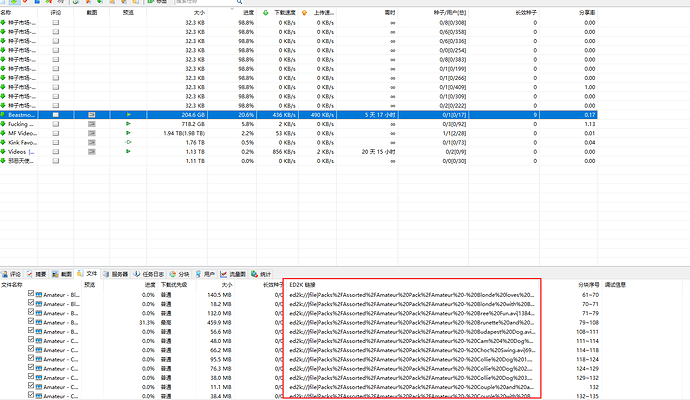Uncheck the checkbox of the 459.9 MB file
The width and height of the screenshot is (690, 400).
point(31,321)
